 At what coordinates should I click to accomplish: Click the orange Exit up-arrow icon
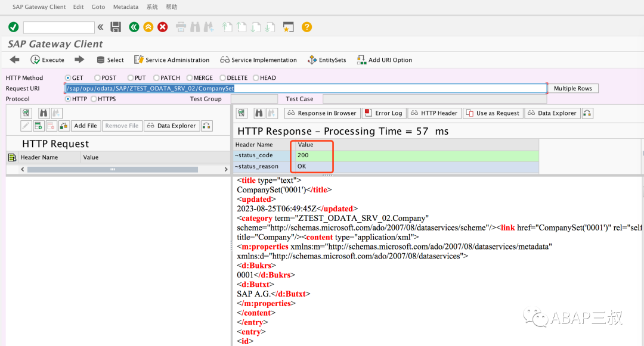coord(148,27)
